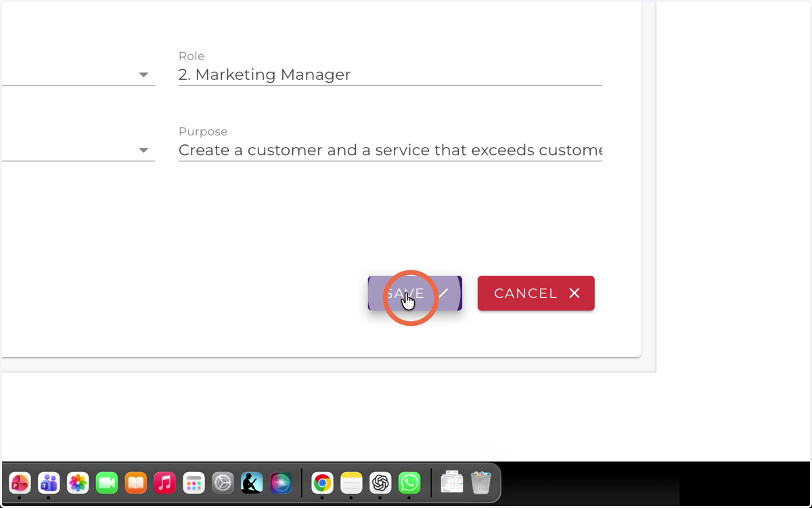Open ChatGPT app from the dock
812x508 pixels.
tap(380, 483)
